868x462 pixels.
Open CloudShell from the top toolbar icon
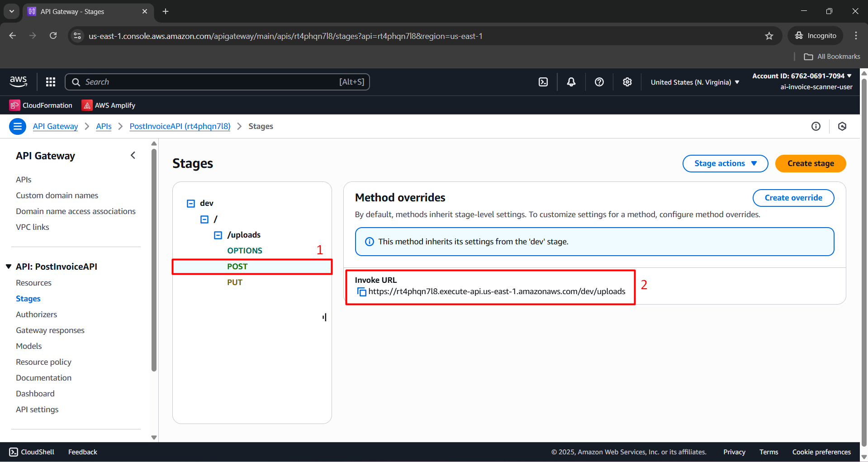(x=543, y=82)
